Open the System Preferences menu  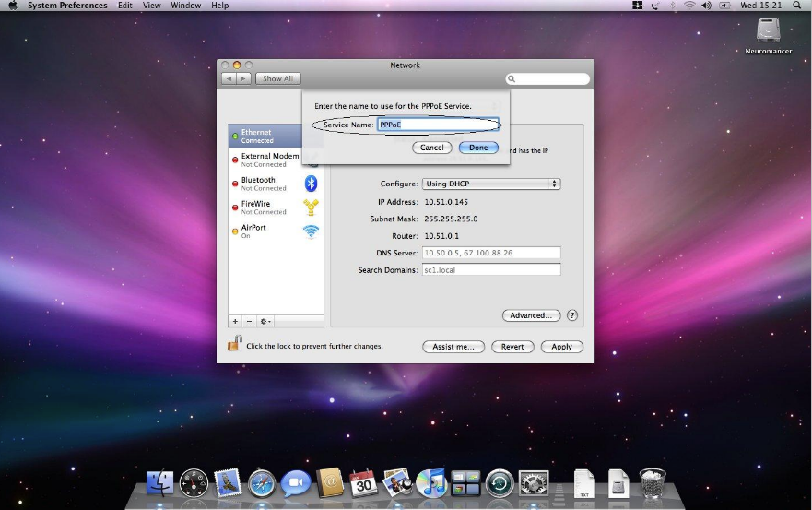[x=67, y=6]
